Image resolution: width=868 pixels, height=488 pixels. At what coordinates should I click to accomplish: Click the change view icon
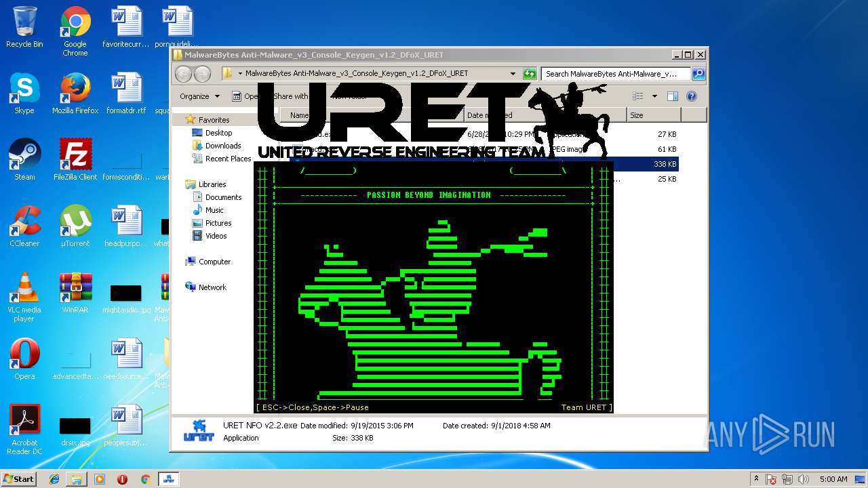637,96
